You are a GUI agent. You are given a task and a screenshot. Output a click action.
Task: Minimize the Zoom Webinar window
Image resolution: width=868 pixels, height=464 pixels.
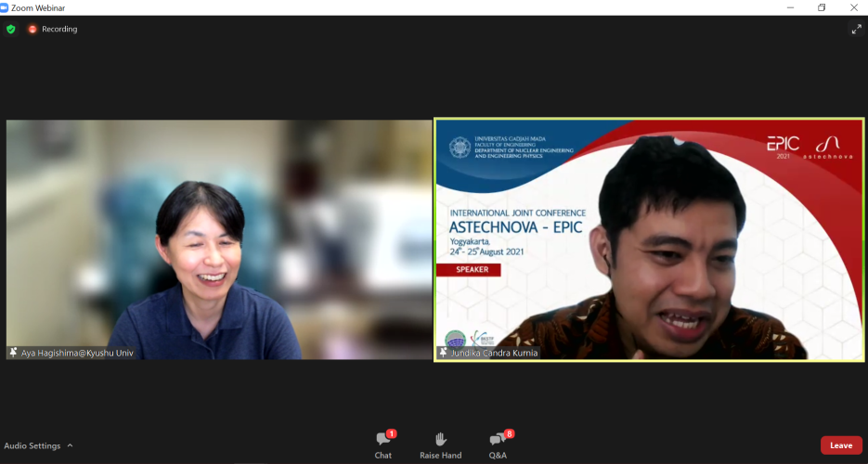point(789,7)
